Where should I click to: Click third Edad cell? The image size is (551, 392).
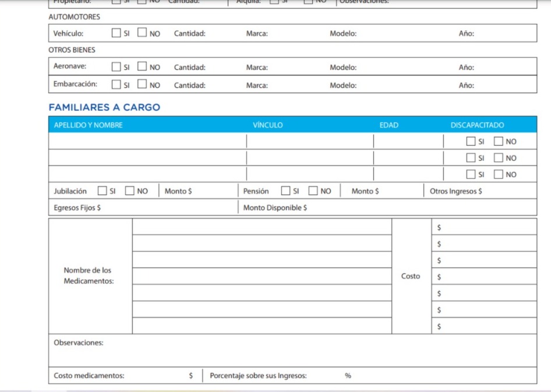coord(408,174)
